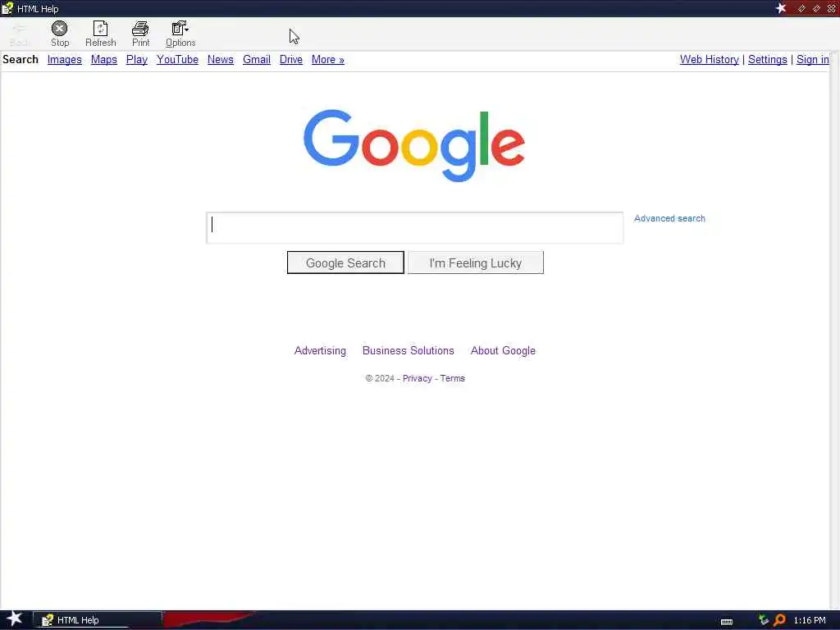This screenshot has width=840, height=630.
Task: Click the star icon in the title bar
Action: 781,8
